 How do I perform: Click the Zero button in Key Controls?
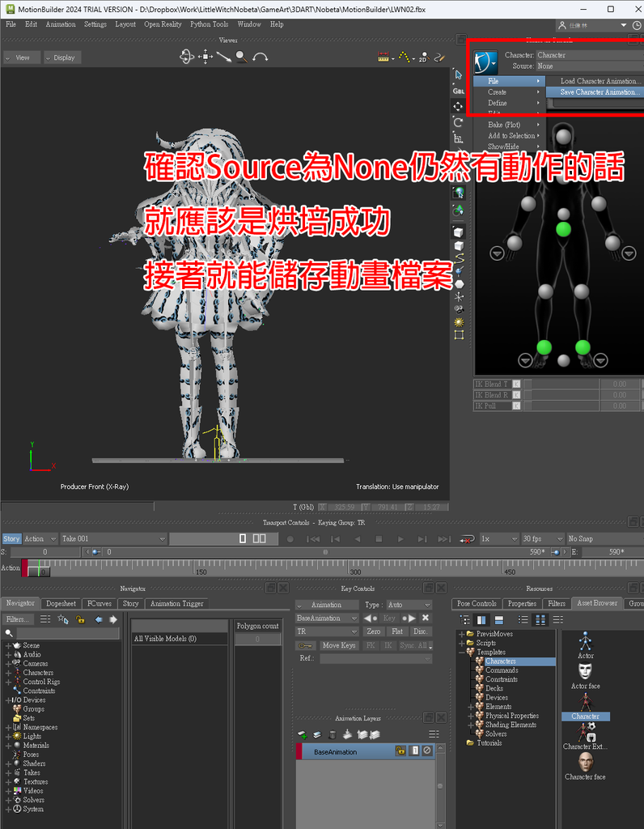tap(374, 631)
